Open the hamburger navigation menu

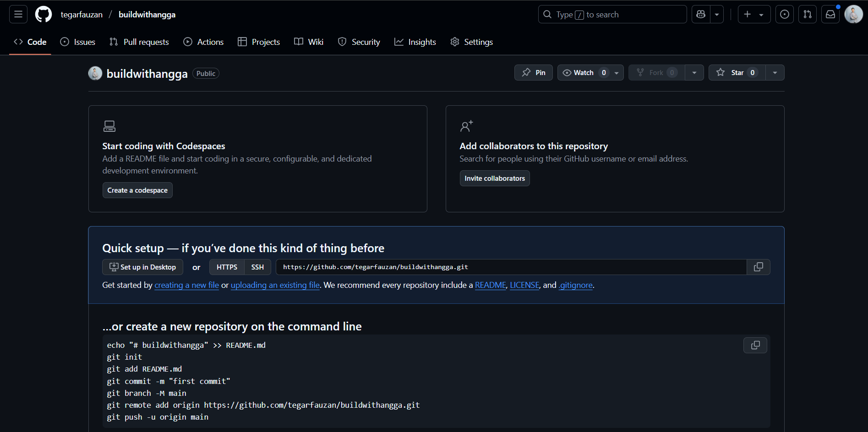point(18,14)
